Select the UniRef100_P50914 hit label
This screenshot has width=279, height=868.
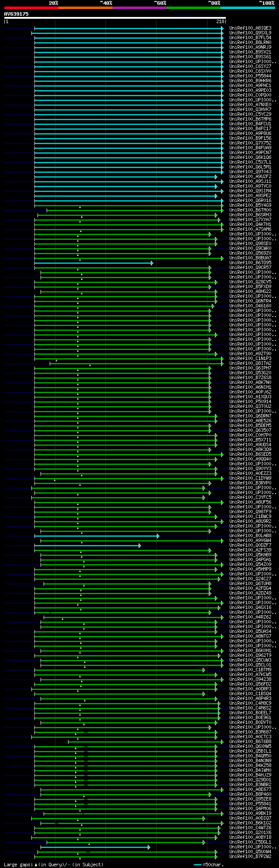[250, 401]
